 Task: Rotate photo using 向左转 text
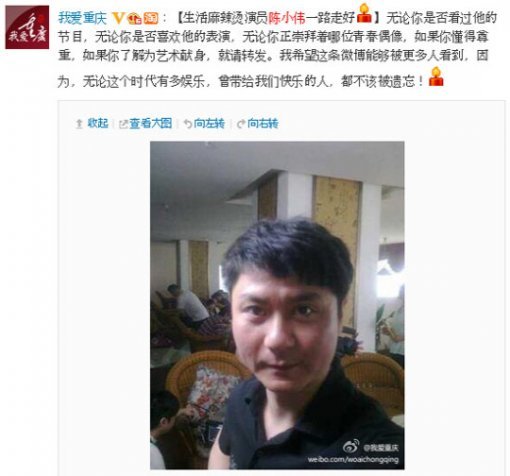209,124
